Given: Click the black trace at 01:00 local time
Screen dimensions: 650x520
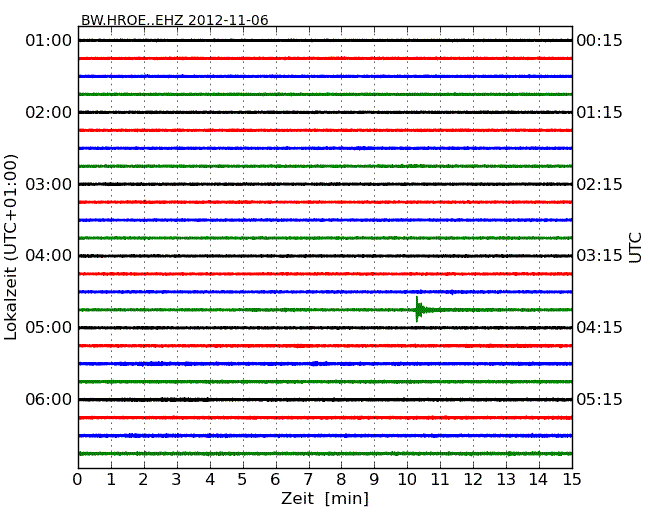Looking at the screenshot, I should pyautogui.click(x=325, y=41).
